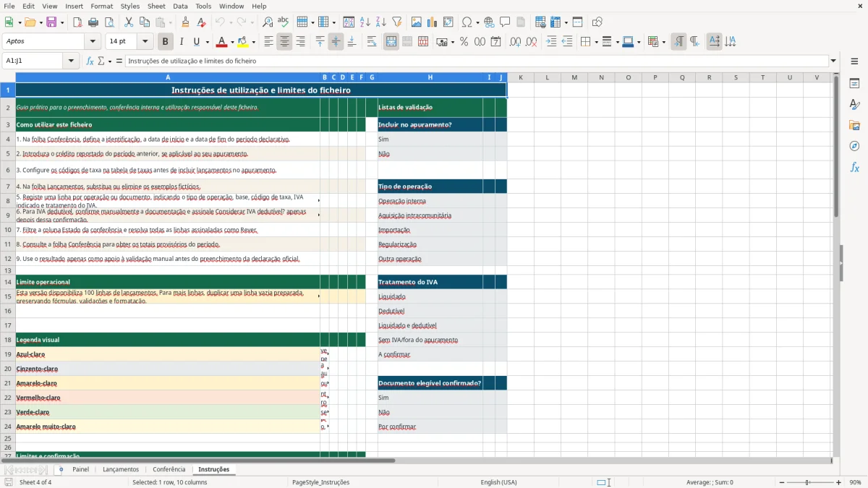
Task: Toggle Align Right
Action: click(x=300, y=42)
